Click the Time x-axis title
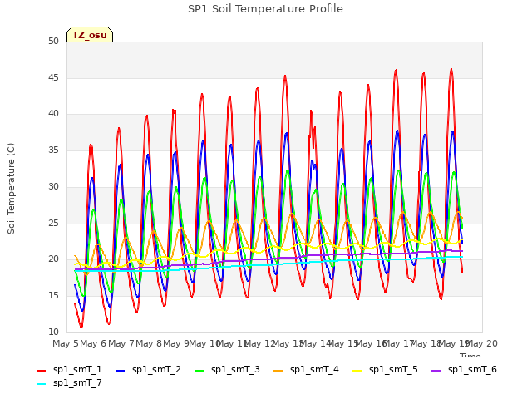532x399 pixels. click(x=470, y=355)
